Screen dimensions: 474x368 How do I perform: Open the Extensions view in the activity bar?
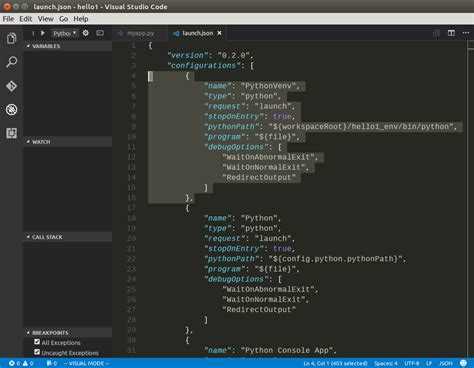tap(11, 133)
